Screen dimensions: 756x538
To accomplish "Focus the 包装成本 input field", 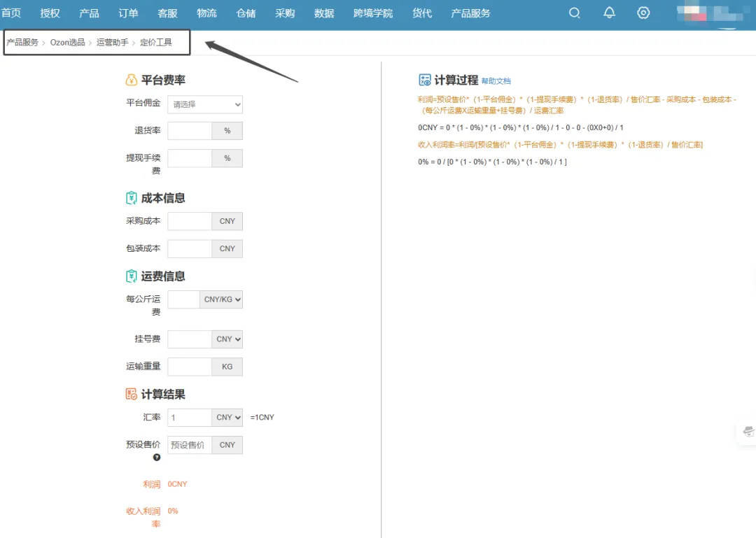I will click(190, 249).
